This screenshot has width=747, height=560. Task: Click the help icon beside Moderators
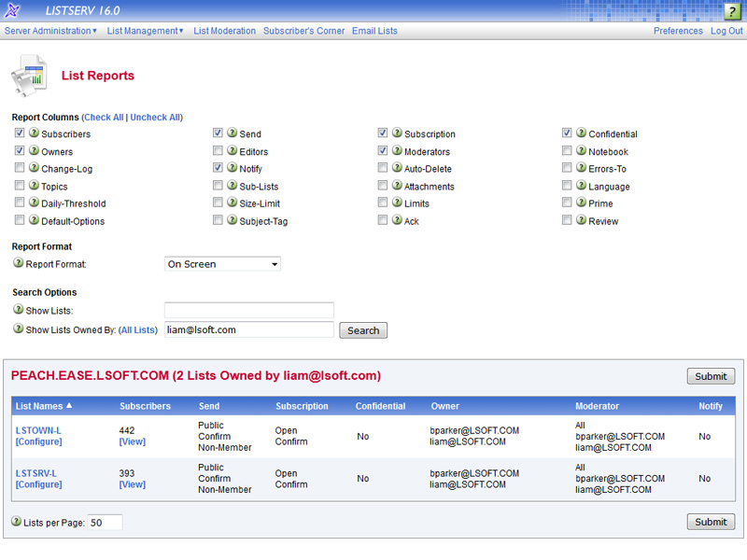click(397, 150)
